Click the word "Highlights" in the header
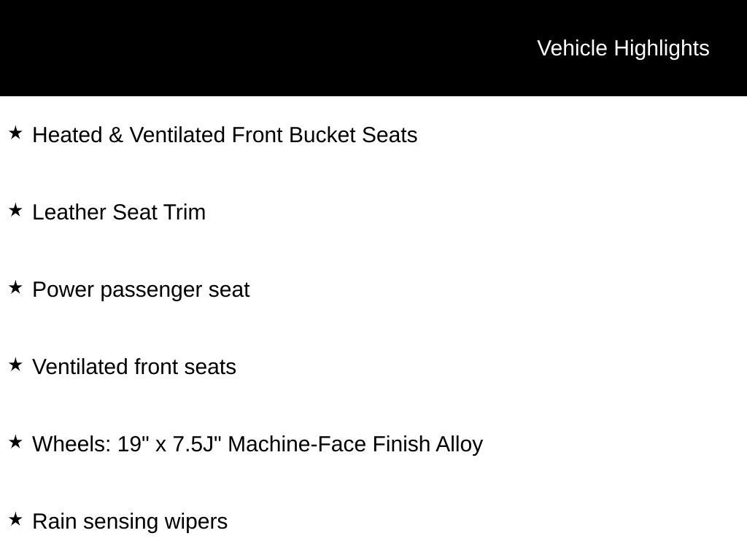The width and height of the screenshot is (747, 560). 662,48
